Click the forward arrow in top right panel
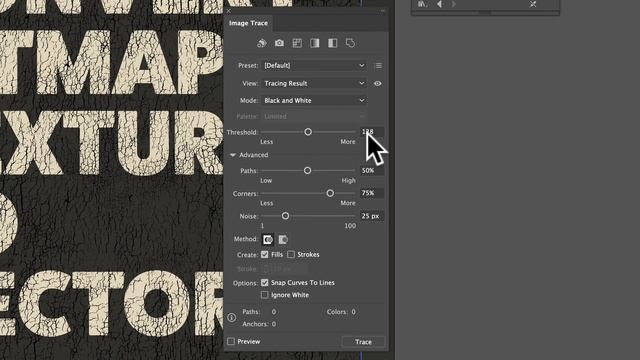Image resolution: width=640 pixels, height=360 pixels. click(453, 4)
